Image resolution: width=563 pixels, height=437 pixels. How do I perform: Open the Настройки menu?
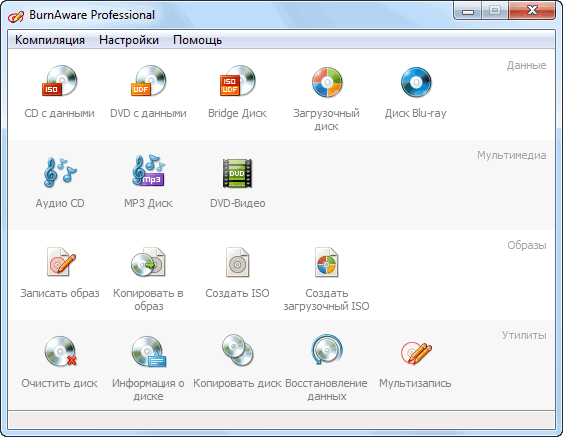coord(129,40)
